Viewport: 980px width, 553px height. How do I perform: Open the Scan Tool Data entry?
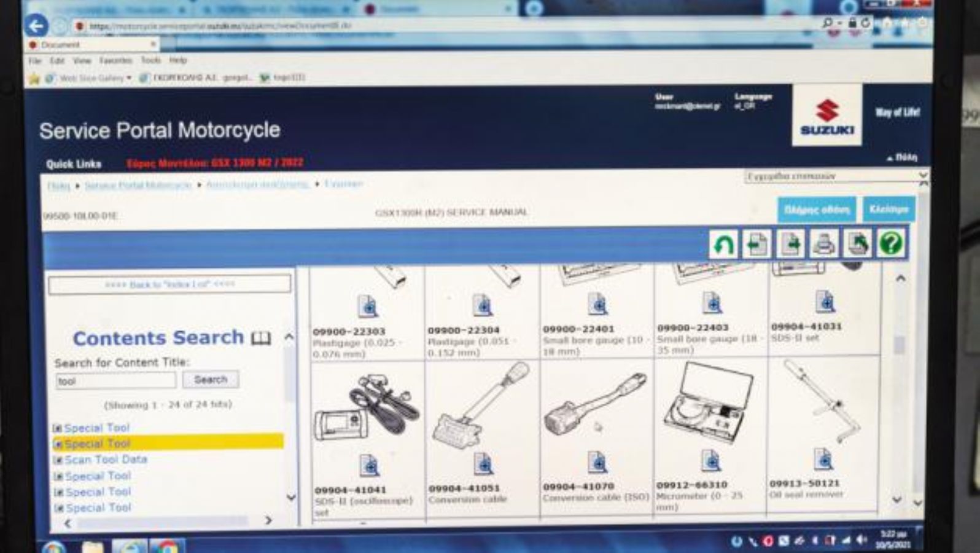pyautogui.click(x=106, y=460)
